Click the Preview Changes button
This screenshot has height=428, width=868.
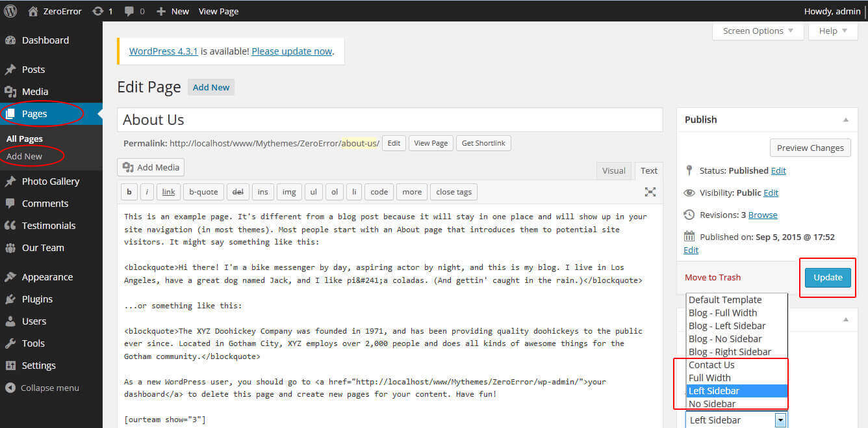pos(810,148)
